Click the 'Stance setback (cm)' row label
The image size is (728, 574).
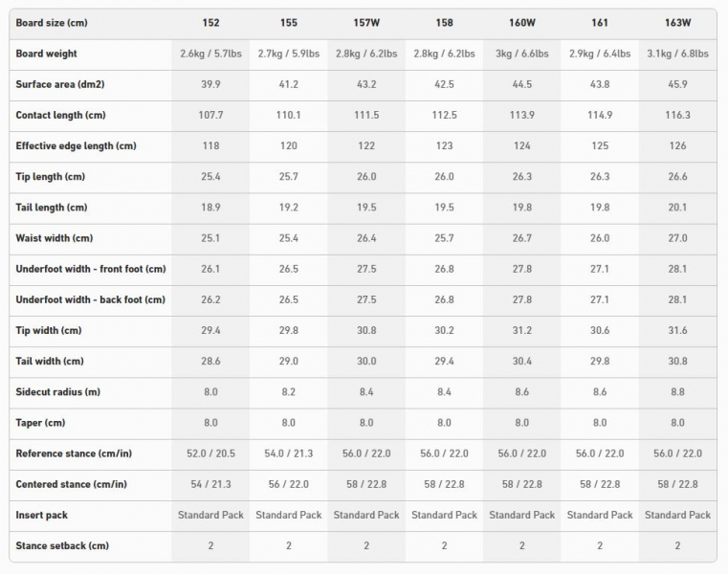pos(62,546)
